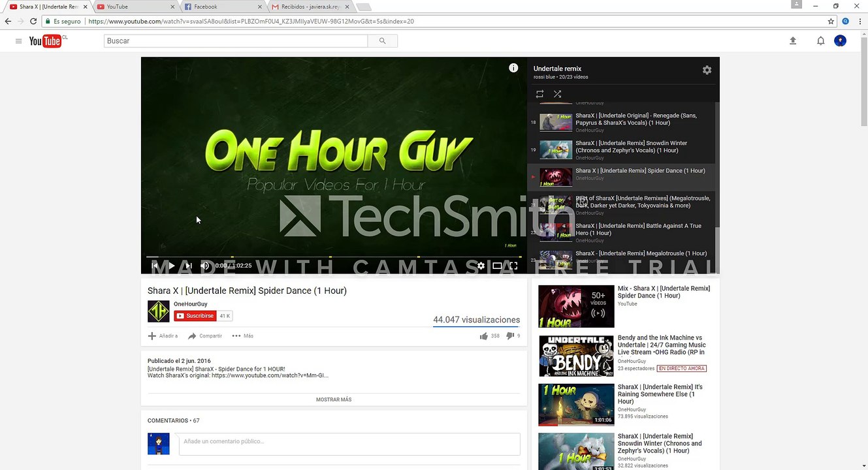Play playlist item Snowdin Winter (1 Hour)
Image resolution: width=868 pixels, height=470 pixels.
621,149
